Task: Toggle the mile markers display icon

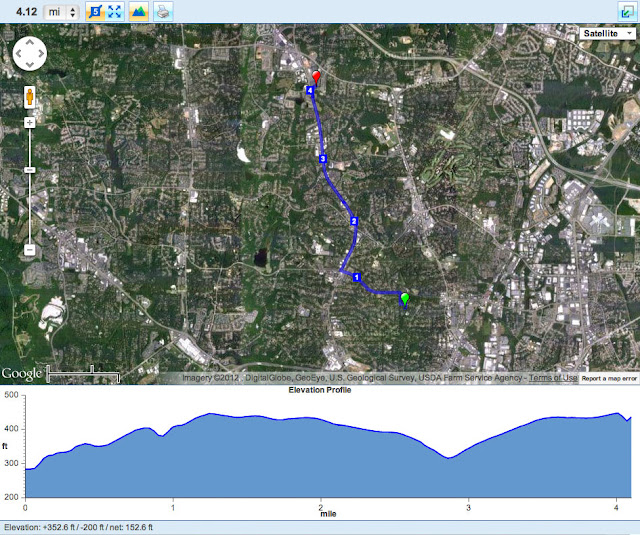Action: 95,11
